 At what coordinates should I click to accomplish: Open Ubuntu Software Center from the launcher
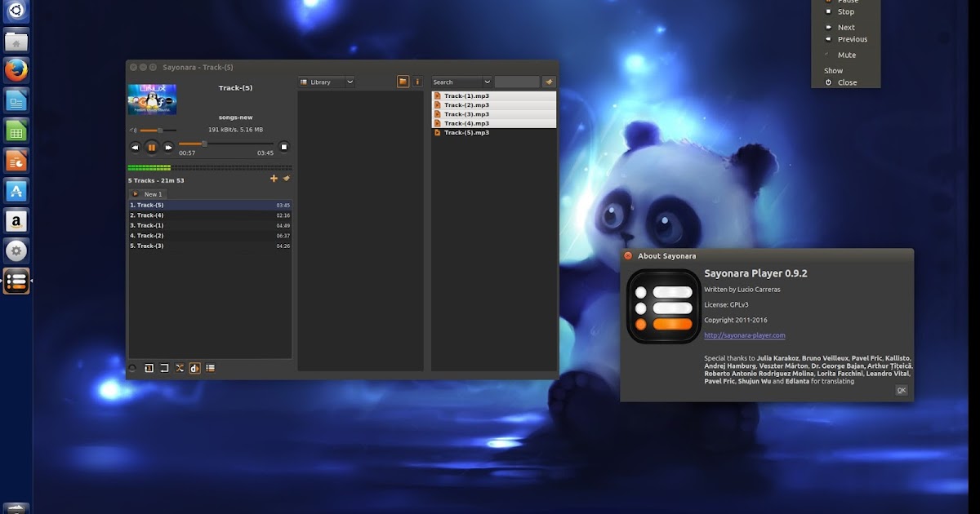pyautogui.click(x=16, y=191)
